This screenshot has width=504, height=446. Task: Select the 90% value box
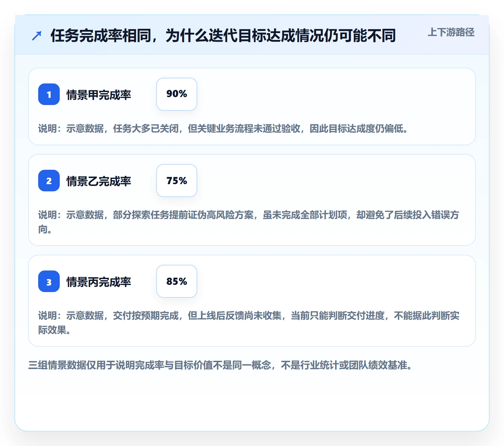pyautogui.click(x=177, y=94)
